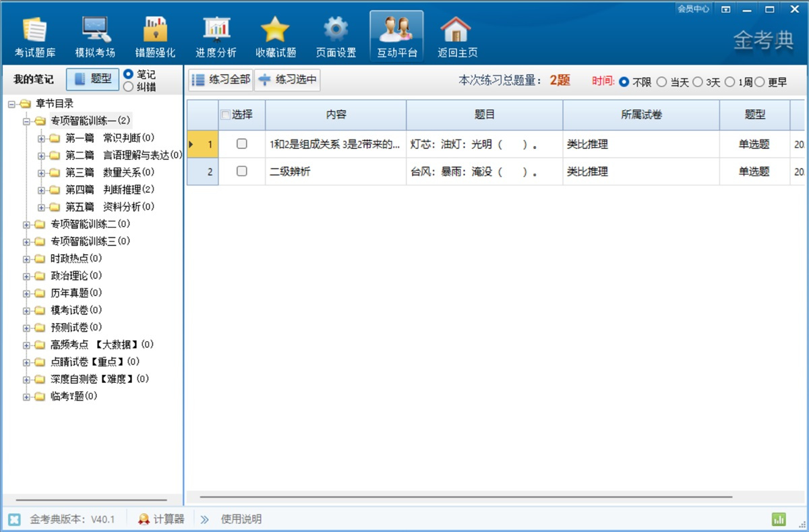Open the 考试题库 exam question bank icon
This screenshot has height=532, width=809.
tap(35, 36)
